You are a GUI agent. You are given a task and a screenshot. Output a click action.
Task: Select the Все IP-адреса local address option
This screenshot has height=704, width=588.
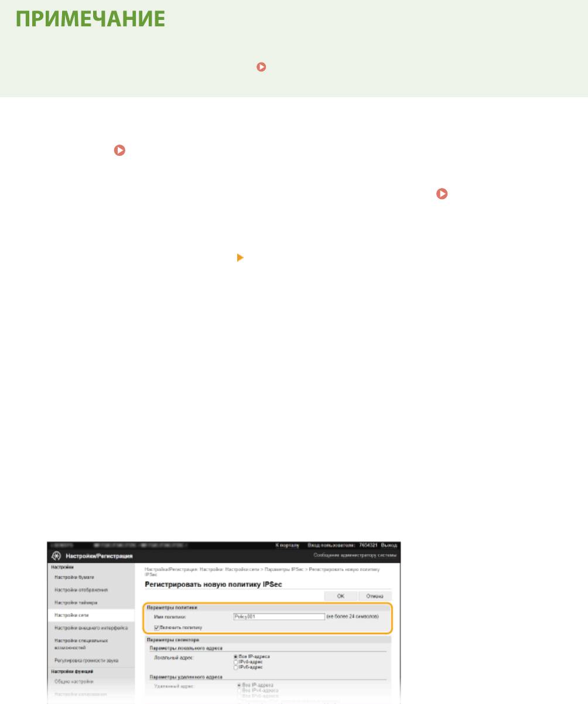tap(236, 657)
